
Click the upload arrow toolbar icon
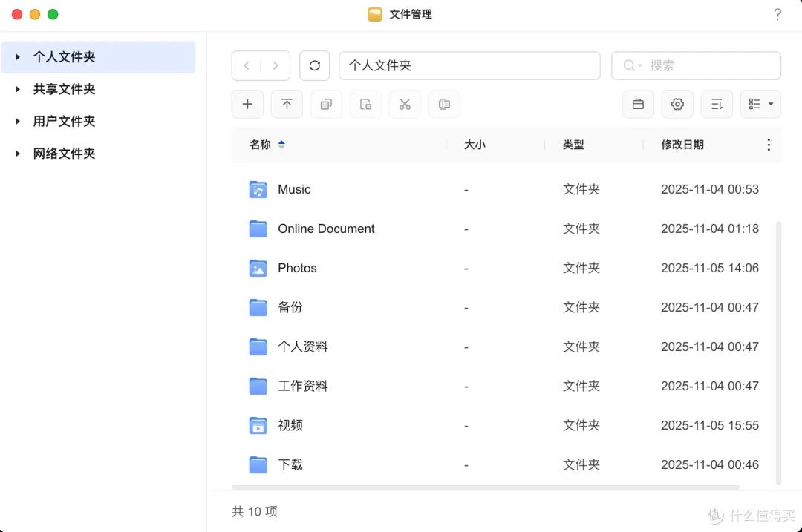[287, 105]
